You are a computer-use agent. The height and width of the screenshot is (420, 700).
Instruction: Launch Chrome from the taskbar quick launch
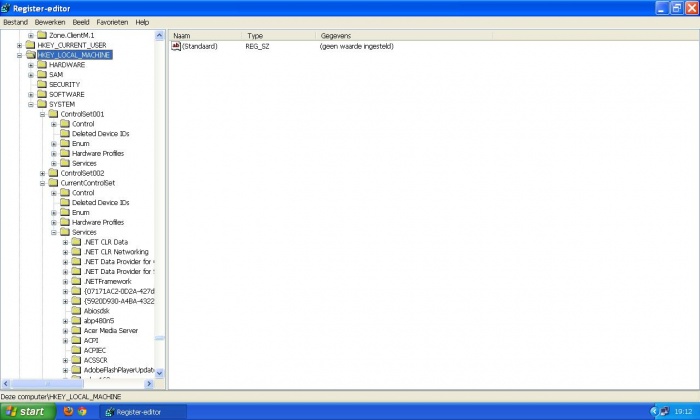(x=82, y=411)
